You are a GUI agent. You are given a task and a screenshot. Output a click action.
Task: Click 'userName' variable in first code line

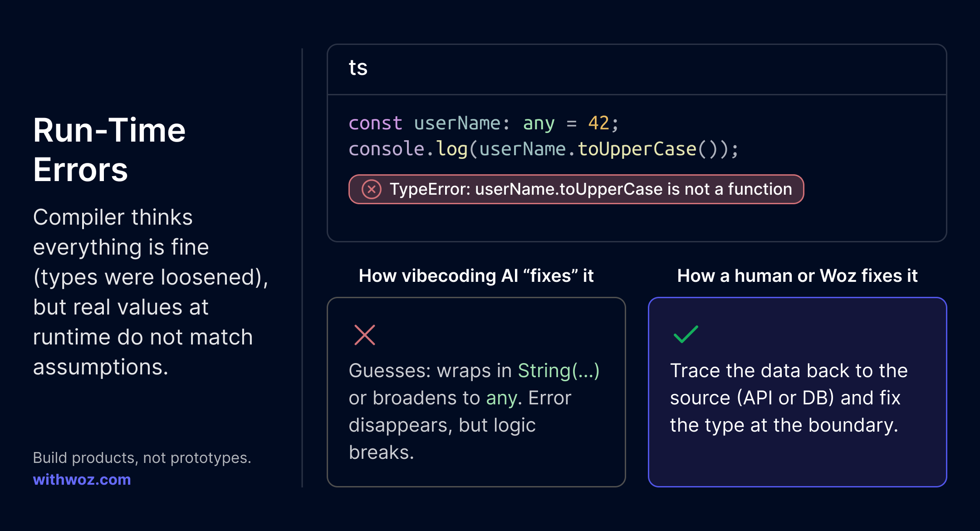[x=457, y=123]
